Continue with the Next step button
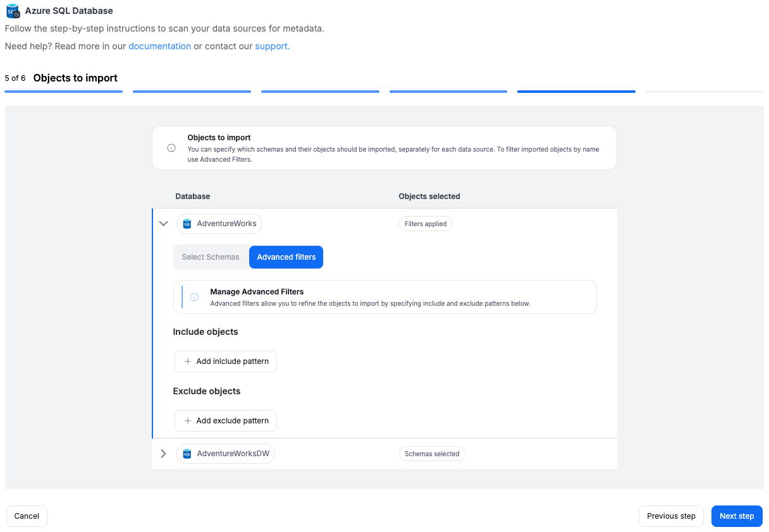 pyautogui.click(x=737, y=516)
